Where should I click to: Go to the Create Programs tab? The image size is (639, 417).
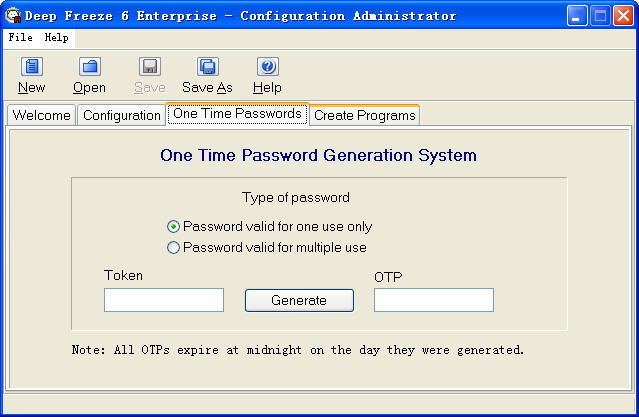tap(364, 115)
